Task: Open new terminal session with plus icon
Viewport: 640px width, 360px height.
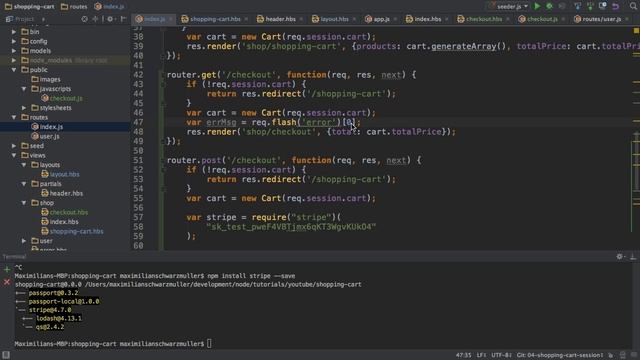Action: coord(7,269)
